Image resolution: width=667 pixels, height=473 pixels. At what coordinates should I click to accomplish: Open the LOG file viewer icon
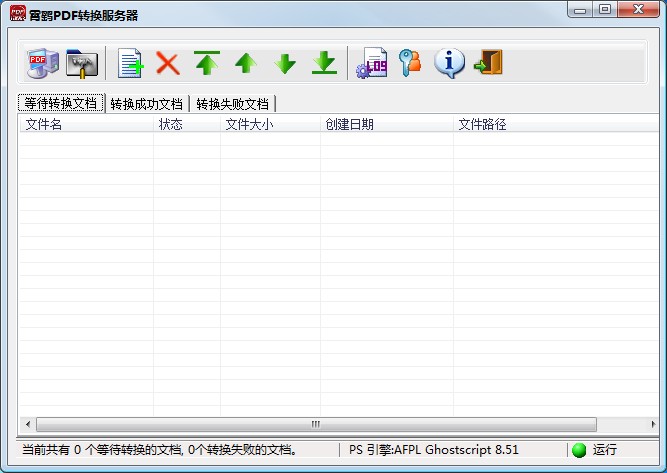pos(371,63)
